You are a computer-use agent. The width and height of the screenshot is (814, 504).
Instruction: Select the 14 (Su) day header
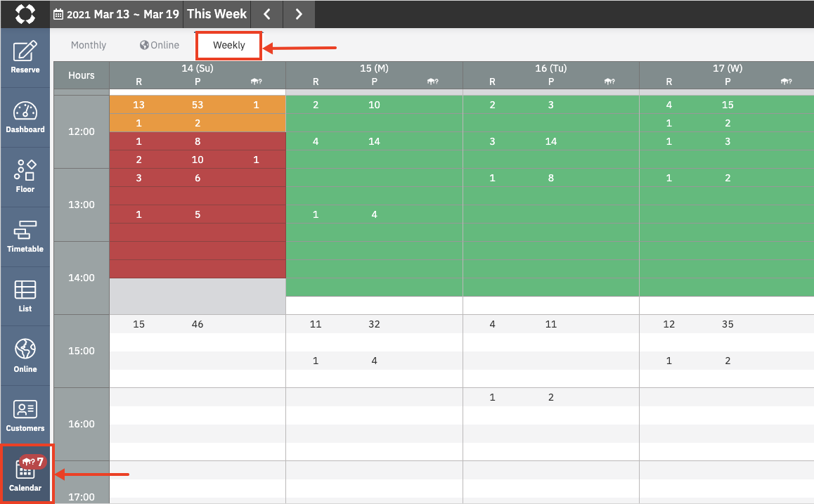198,68
